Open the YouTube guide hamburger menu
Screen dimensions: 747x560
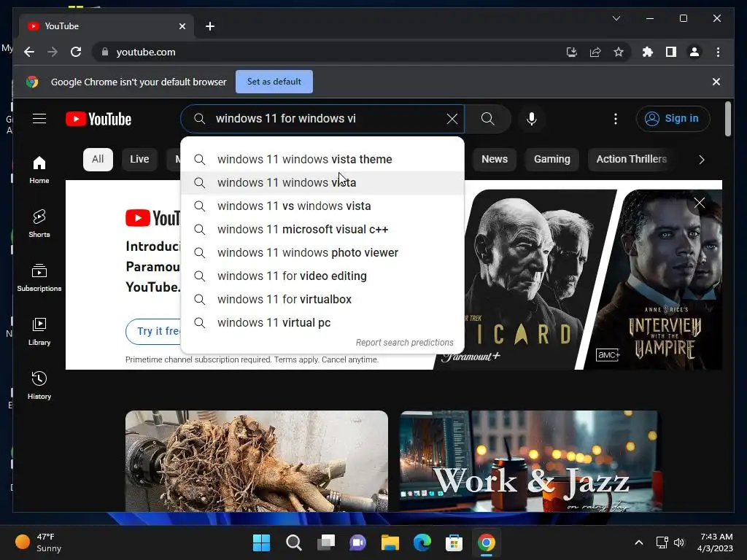(39, 119)
